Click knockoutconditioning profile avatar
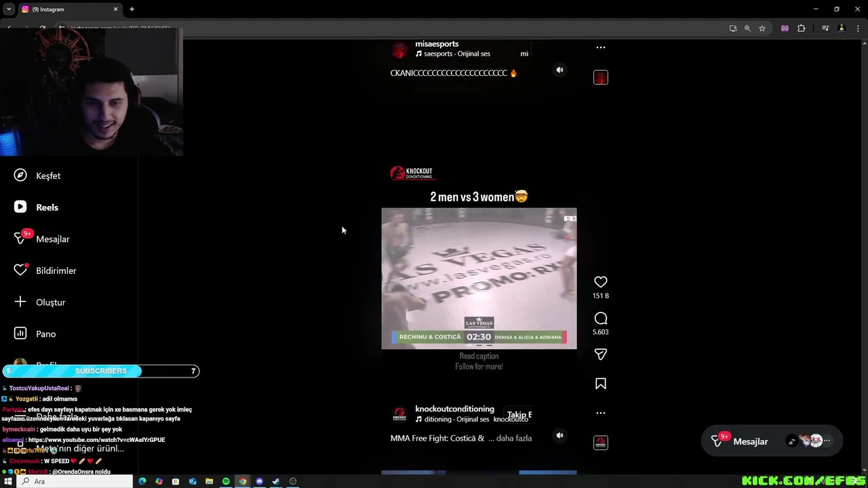 [x=399, y=414]
